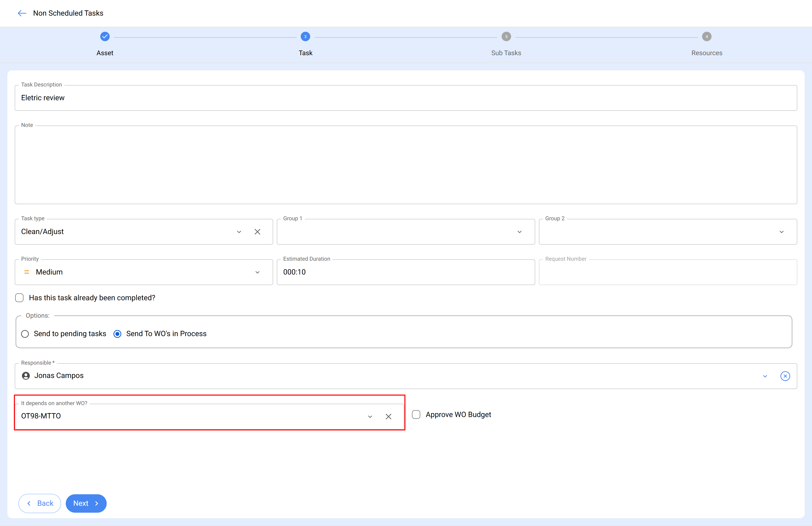This screenshot has width=812, height=526.
Task: Clear the Clean/Adjust task type with the X
Action: pyautogui.click(x=257, y=232)
